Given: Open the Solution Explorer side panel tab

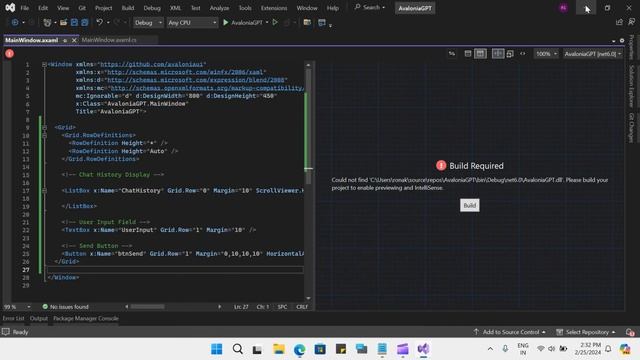Looking at the screenshot, I should pos(632,86).
